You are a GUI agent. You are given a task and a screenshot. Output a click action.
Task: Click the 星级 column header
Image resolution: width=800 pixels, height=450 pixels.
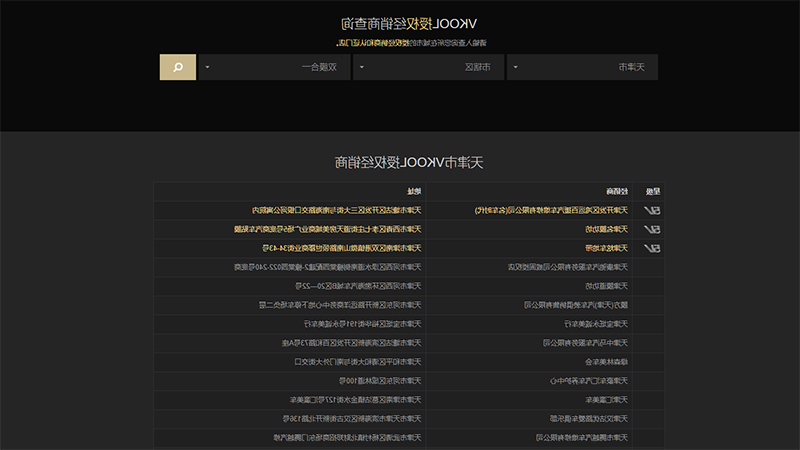click(653, 191)
